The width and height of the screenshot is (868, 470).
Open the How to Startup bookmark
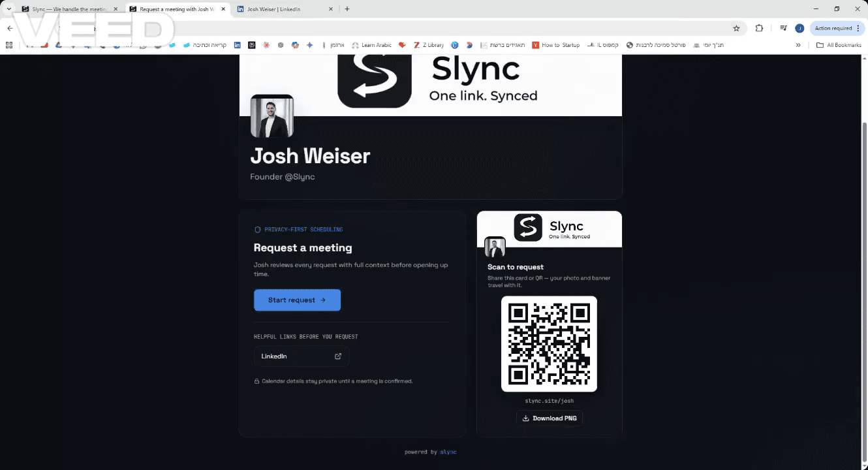click(x=556, y=45)
